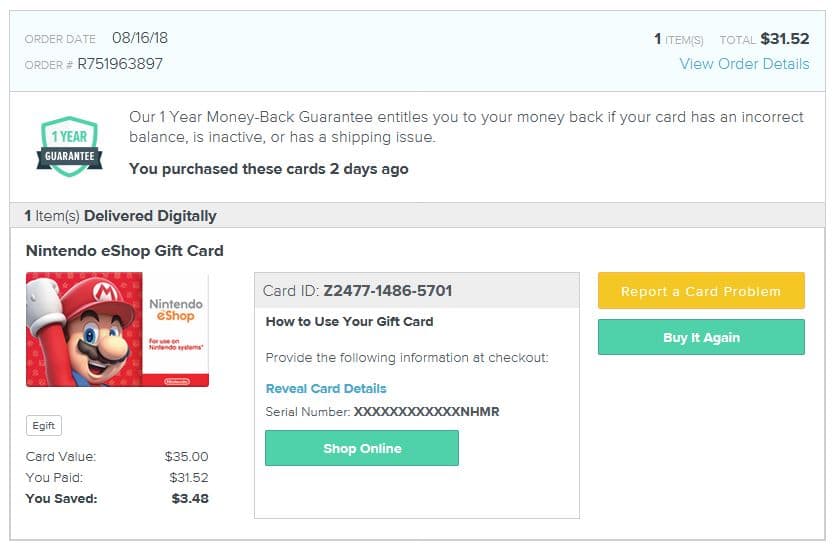Click the order date 08/16/18
837x552 pixels.
point(140,38)
